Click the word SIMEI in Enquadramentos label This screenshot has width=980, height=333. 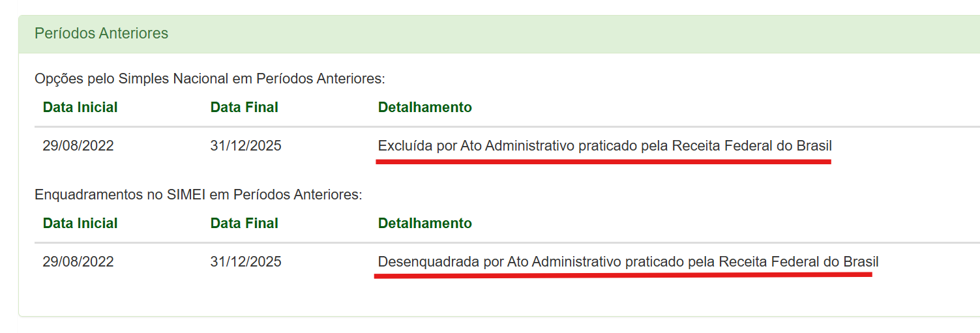coord(193,195)
